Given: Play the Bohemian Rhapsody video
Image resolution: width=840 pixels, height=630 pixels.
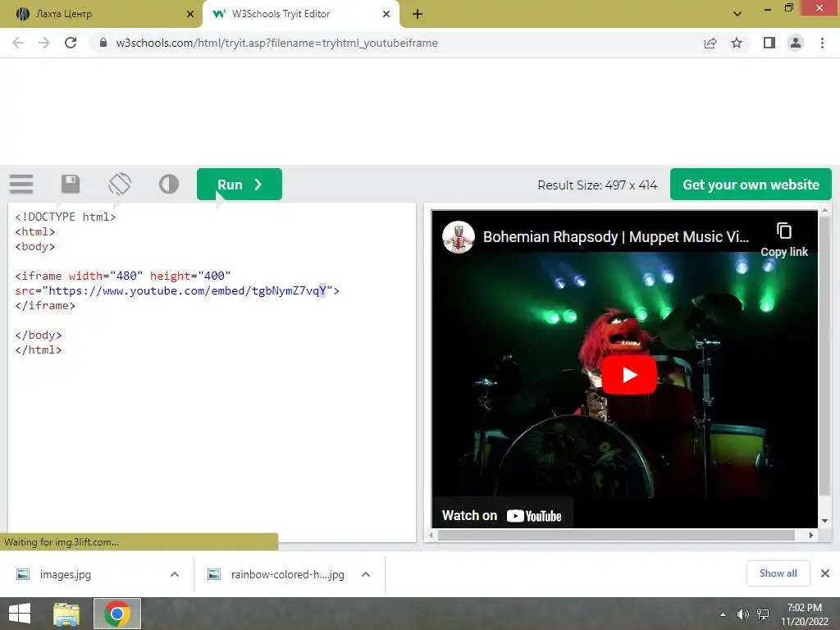Looking at the screenshot, I should [x=629, y=375].
